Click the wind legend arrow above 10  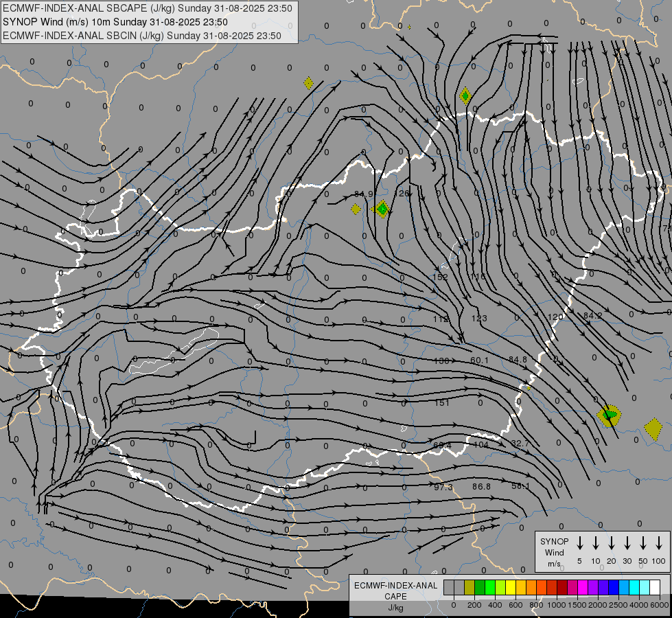tap(596, 543)
